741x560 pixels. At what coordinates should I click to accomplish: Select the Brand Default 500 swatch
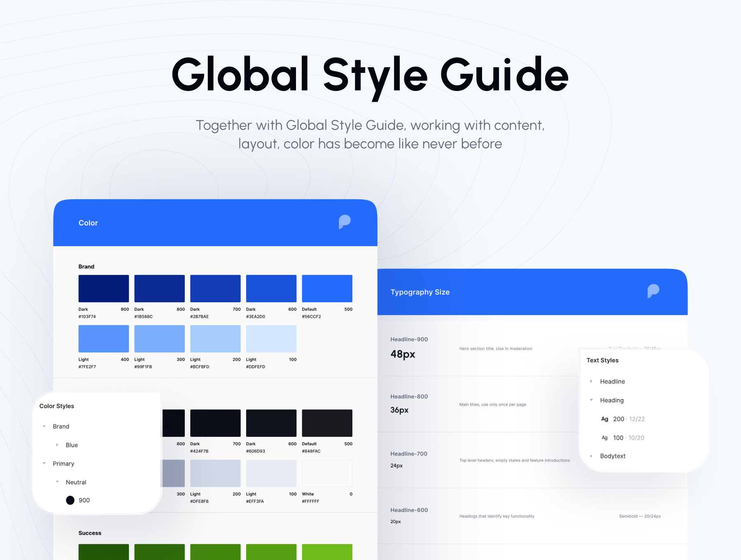pos(327,289)
